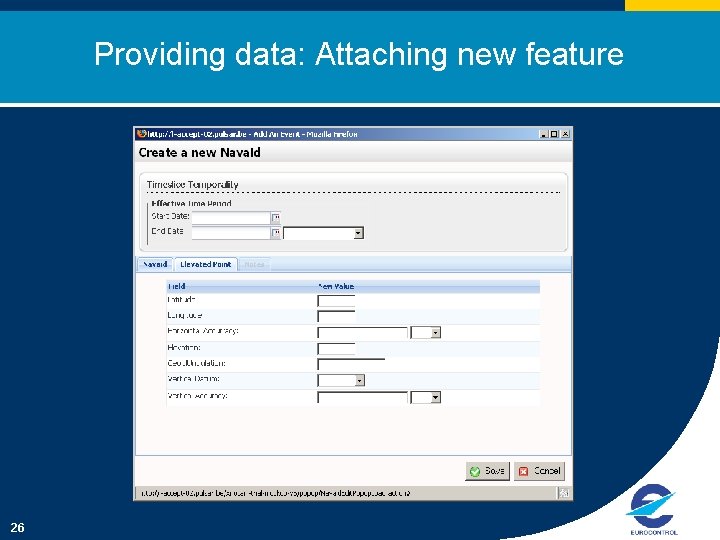The width and height of the screenshot is (720, 540).
Task: Click the 'Effective Time Period' label
Action: pos(191,203)
